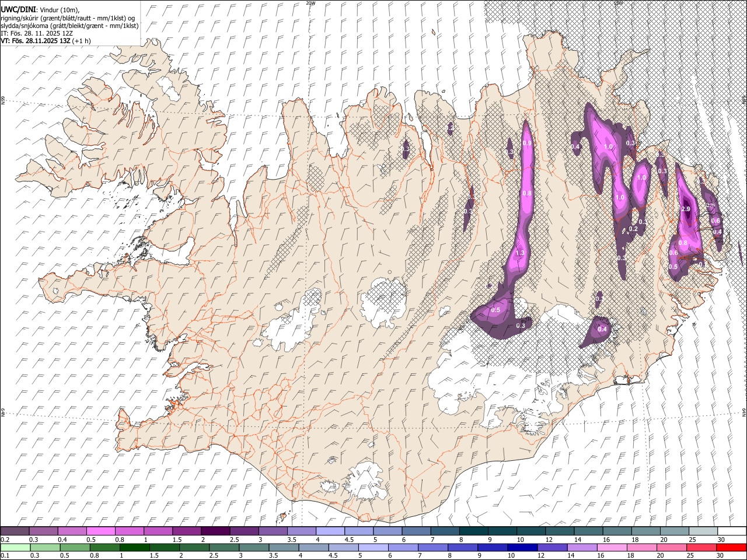
Task: Click the '0.1' label of the rain legend
Action: point(4,555)
